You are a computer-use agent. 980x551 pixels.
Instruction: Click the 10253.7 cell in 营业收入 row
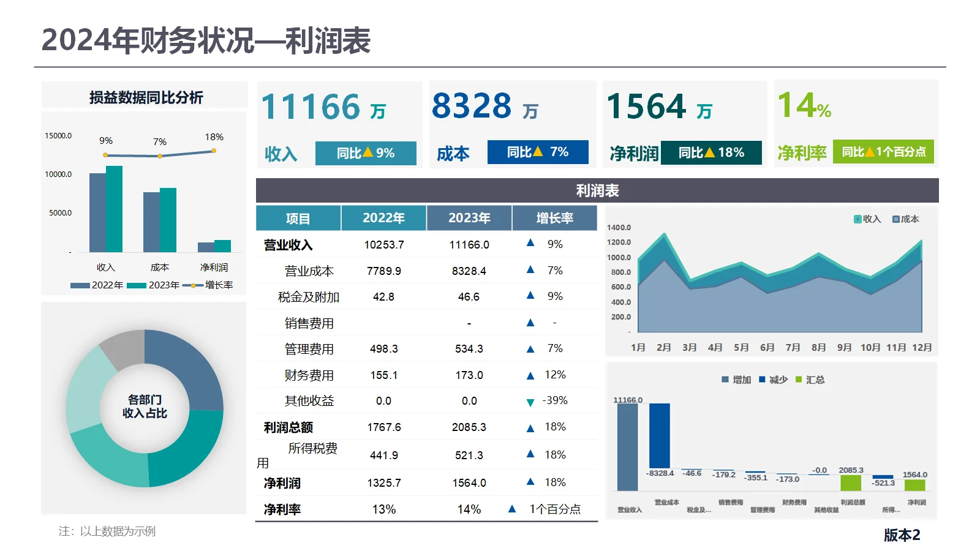point(384,245)
